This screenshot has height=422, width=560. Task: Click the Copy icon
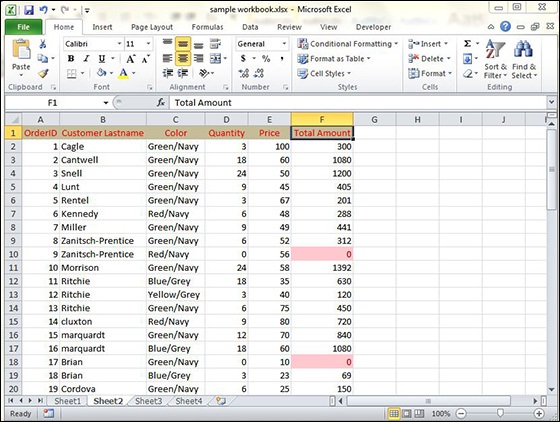[x=43, y=58]
